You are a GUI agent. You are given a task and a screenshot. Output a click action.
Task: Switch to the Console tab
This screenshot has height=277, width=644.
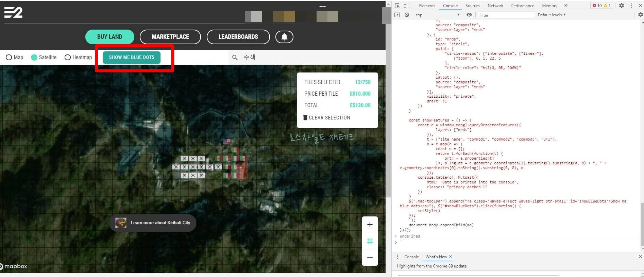[x=450, y=5]
